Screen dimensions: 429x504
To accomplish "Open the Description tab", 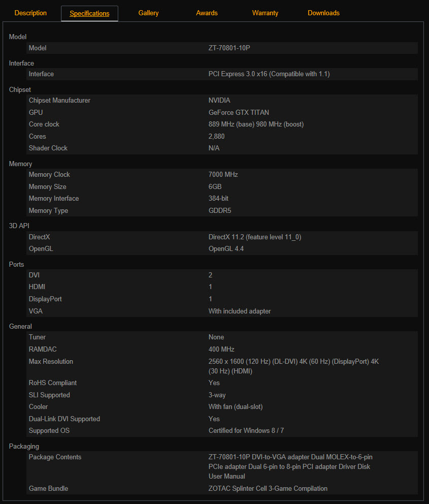I will [30, 13].
